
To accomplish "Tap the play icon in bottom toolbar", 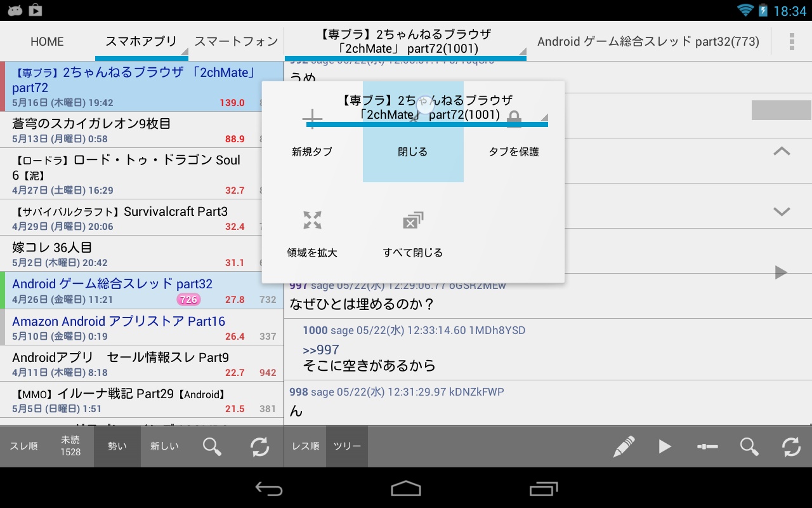I will pos(665,446).
